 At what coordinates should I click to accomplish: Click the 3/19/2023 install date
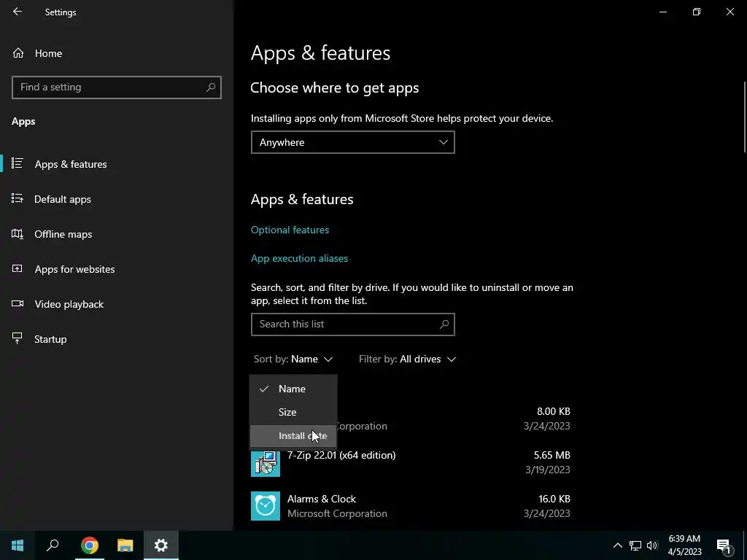[x=547, y=470]
